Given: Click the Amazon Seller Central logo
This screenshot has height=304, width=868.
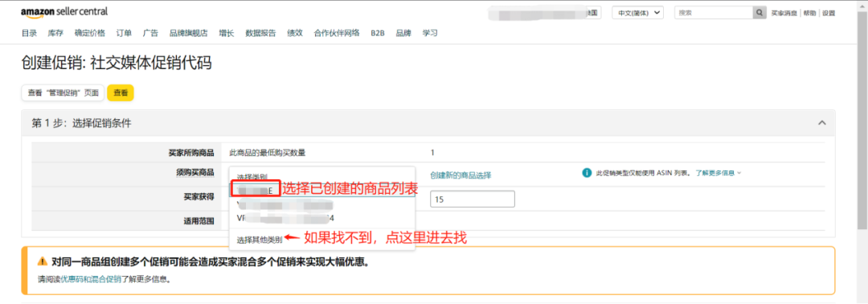Looking at the screenshot, I should tap(64, 11).
